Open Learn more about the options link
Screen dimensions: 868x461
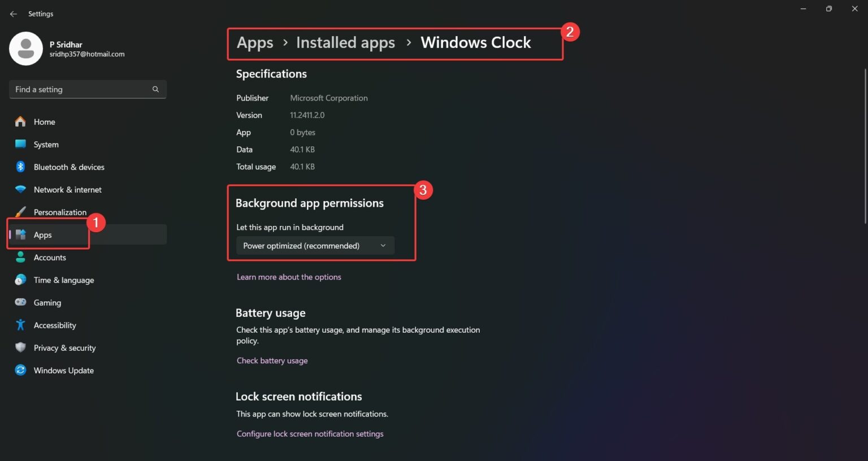(289, 277)
